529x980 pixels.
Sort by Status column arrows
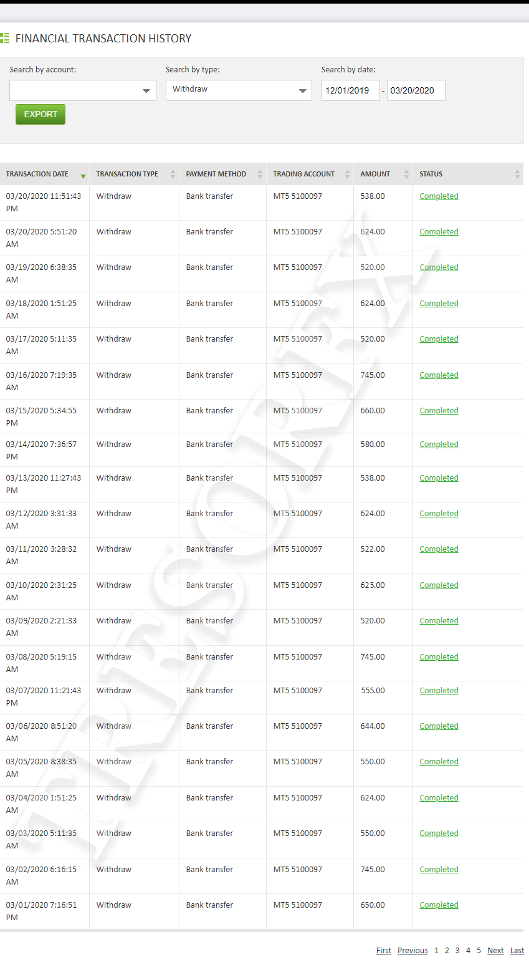[x=517, y=175]
